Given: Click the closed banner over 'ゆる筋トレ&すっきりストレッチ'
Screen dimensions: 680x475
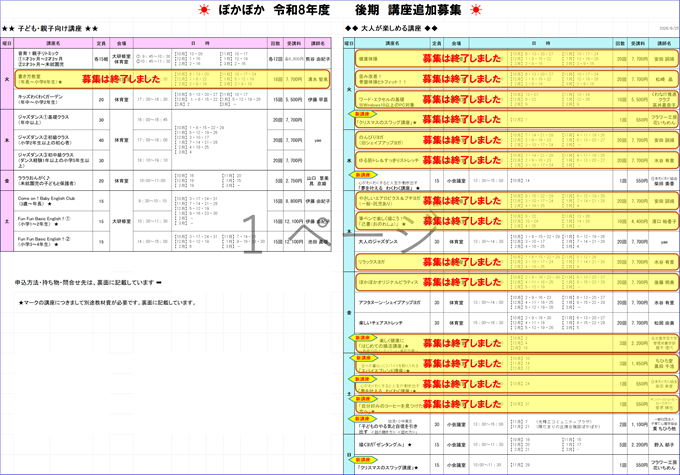Looking at the screenshot, I should pyautogui.click(x=517, y=160).
